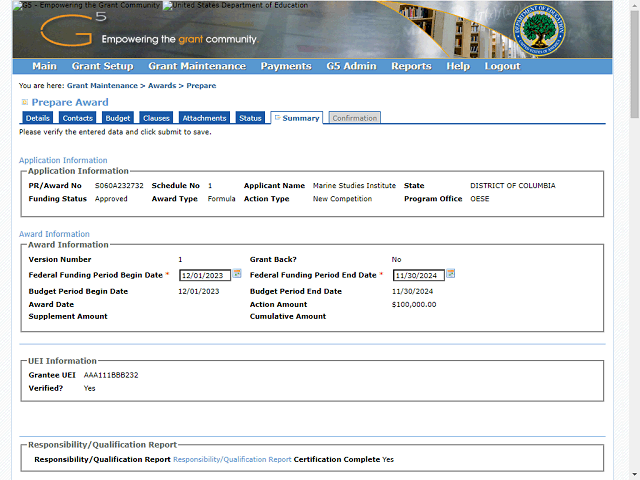Go to the Attachments tab

[x=204, y=118]
